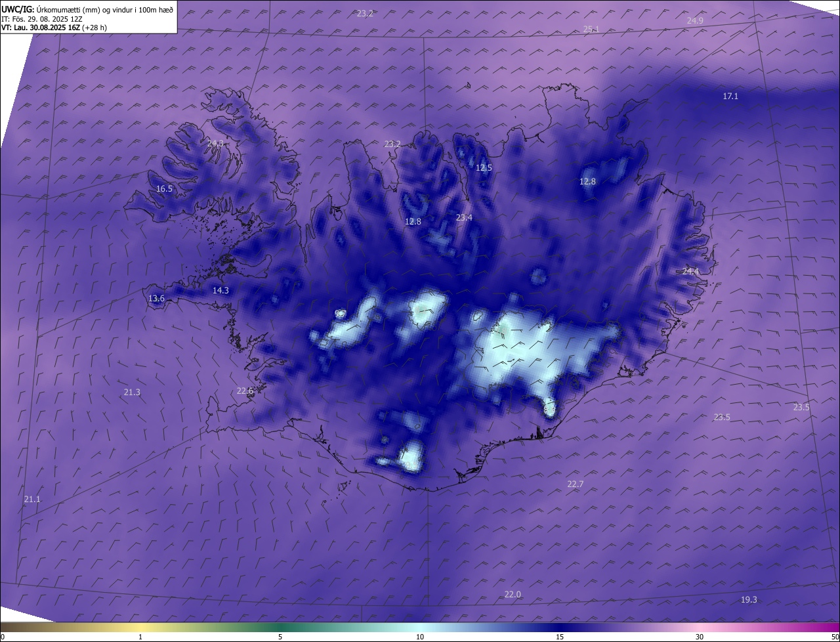Select the 24.9 value label on the map
Viewport: 840px width, 642px height.
coord(695,21)
